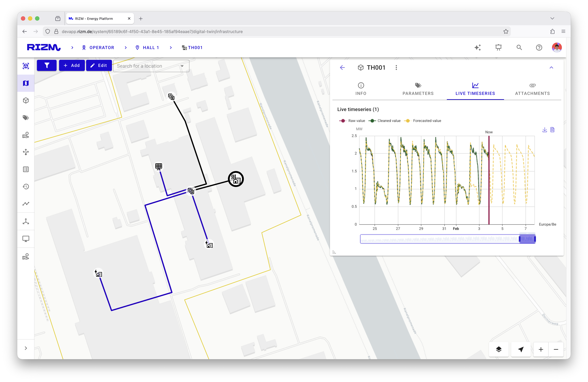Screen dimensions: 588x382
Task: Switch to the PARAMETERS tab
Action: (418, 89)
